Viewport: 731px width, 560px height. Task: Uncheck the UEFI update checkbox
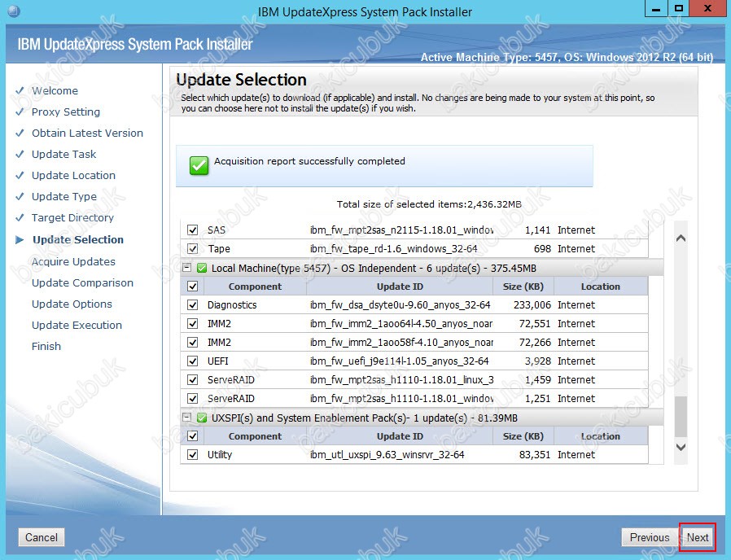click(193, 361)
